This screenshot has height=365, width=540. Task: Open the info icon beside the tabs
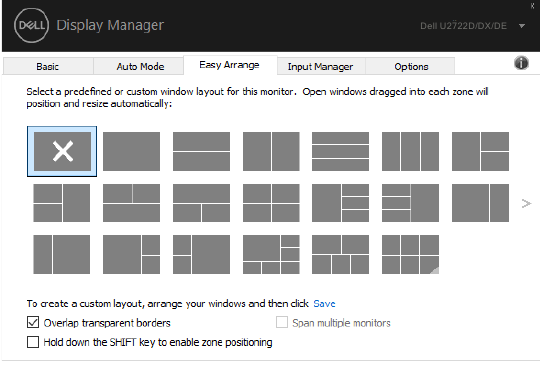[521, 63]
